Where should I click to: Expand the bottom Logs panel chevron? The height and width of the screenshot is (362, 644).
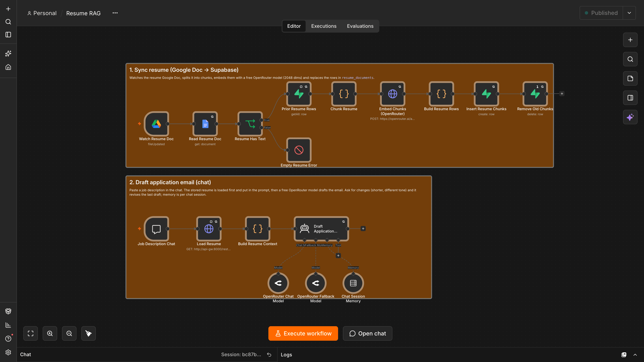(635, 355)
